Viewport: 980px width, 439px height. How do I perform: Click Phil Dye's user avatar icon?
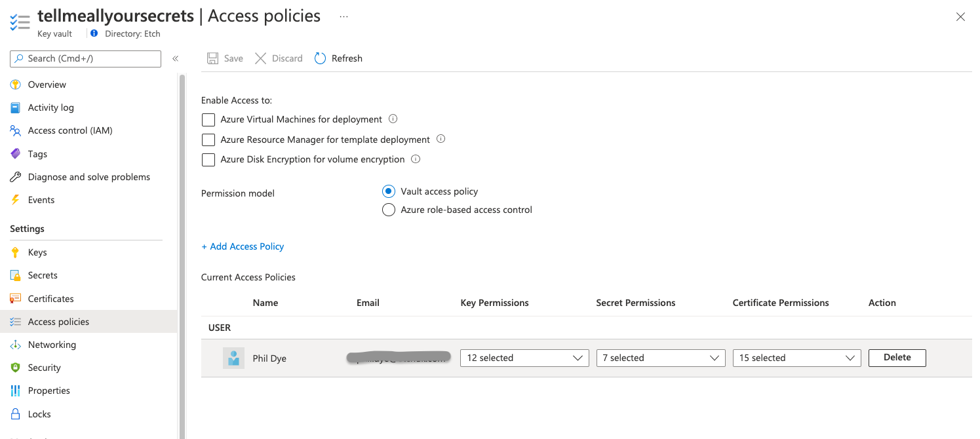click(x=233, y=358)
